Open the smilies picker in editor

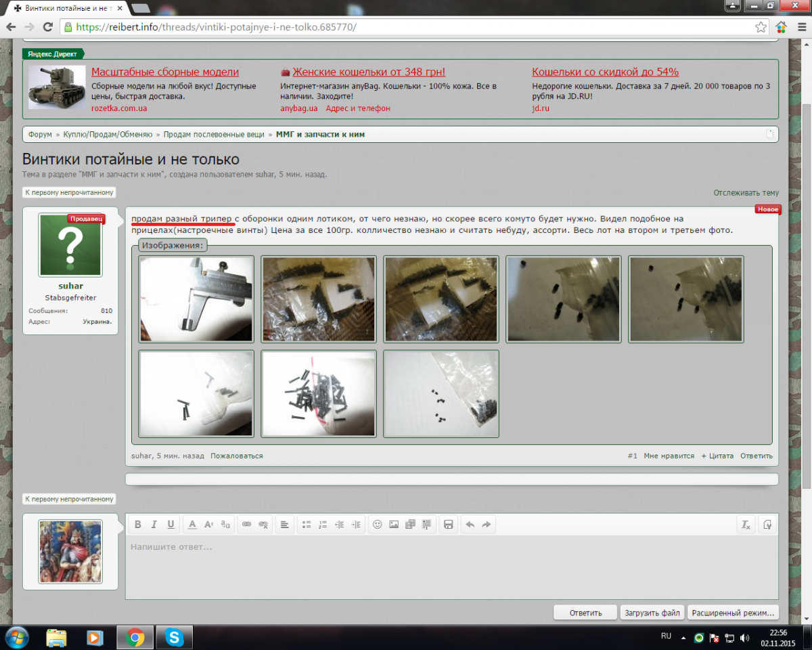click(x=378, y=524)
